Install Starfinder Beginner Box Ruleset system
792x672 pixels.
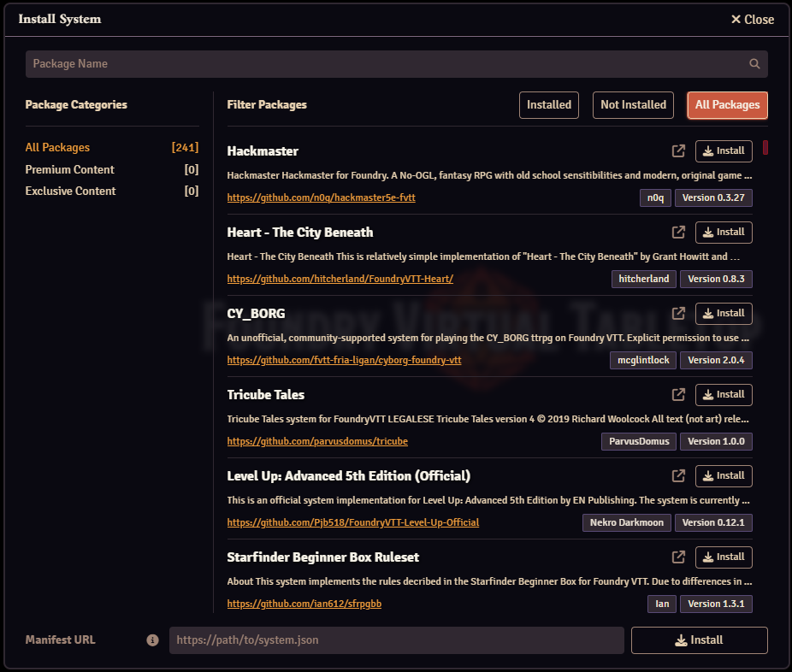pyautogui.click(x=724, y=557)
